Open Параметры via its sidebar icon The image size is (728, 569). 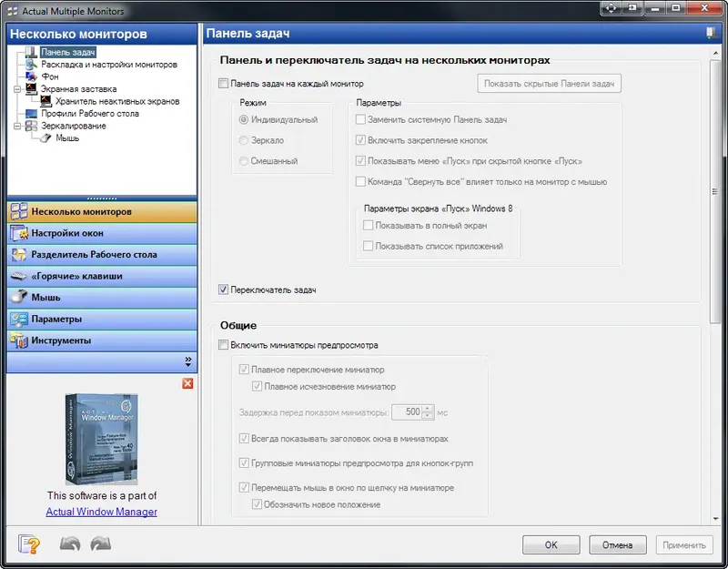point(18,318)
